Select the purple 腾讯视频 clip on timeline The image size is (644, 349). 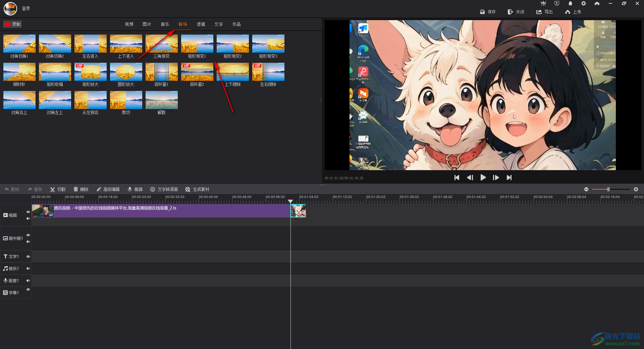161,211
